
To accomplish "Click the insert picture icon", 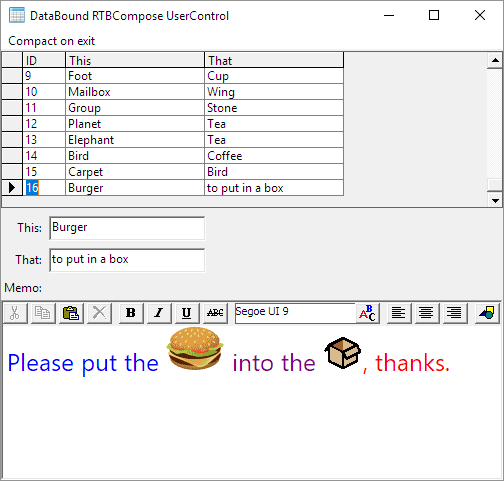I will click(487, 313).
